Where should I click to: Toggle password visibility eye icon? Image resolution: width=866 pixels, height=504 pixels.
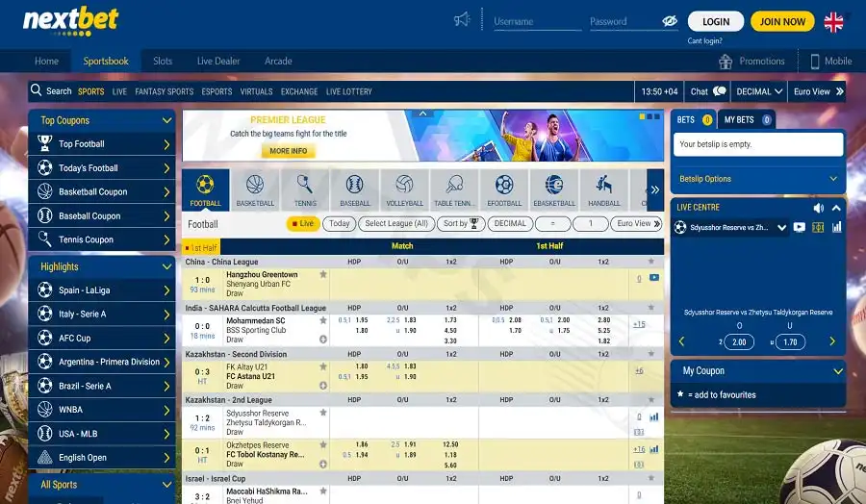point(670,21)
